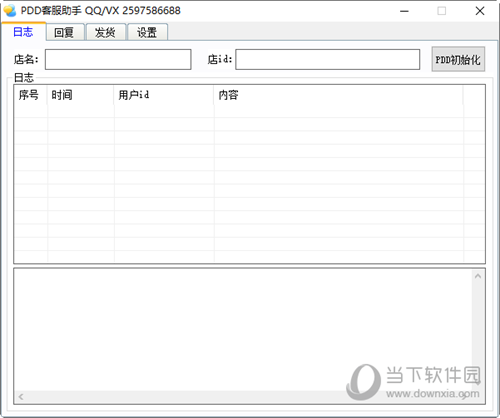Click the 店id input field
This screenshot has width=500, height=418.
pyautogui.click(x=327, y=59)
